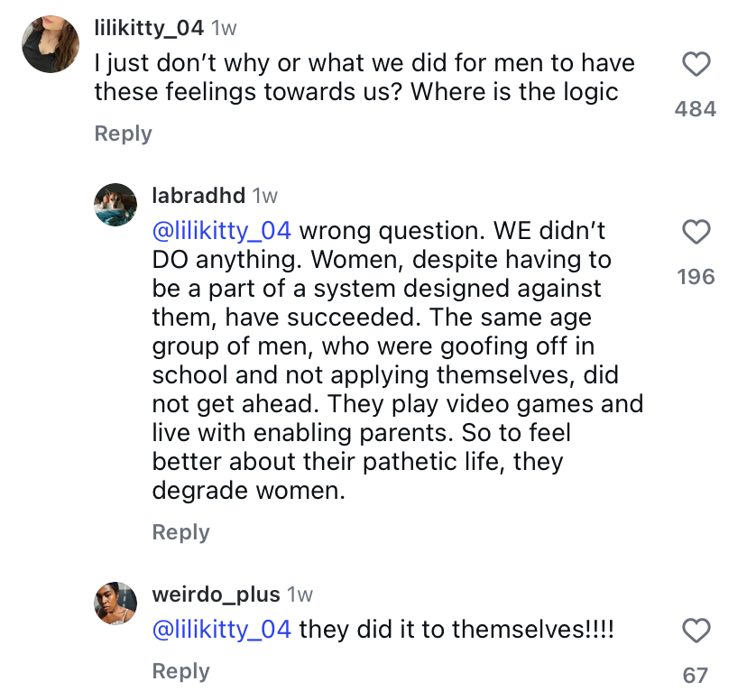Select the 1w timestamp next to labradhd
The image size is (747, 700).
tap(265, 195)
